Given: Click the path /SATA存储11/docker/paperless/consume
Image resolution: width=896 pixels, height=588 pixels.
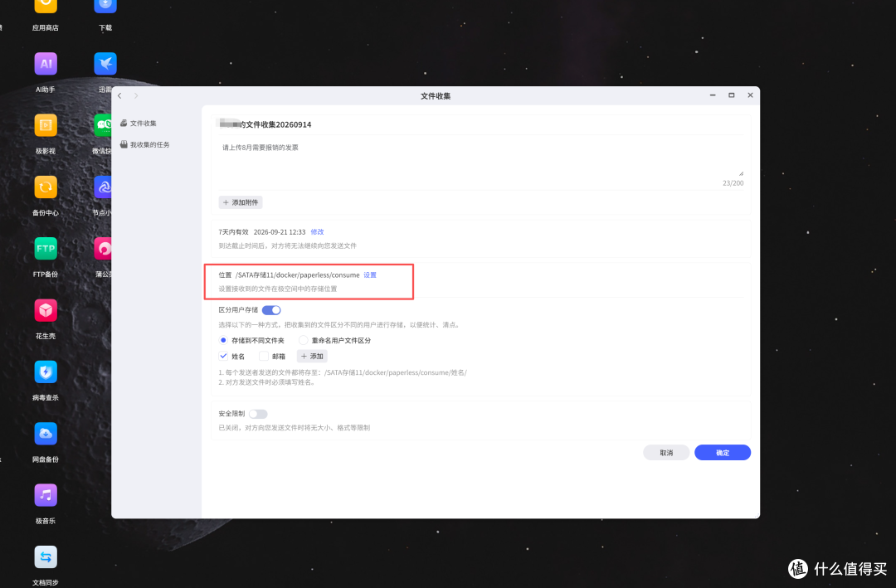Looking at the screenshot, I should (298, 275).
